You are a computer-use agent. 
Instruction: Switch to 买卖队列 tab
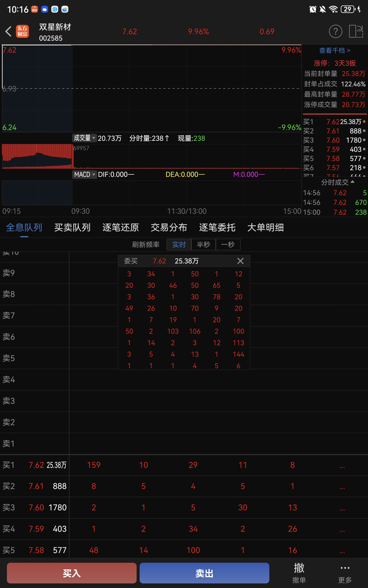pyautogui.click(x=72, y=227)
